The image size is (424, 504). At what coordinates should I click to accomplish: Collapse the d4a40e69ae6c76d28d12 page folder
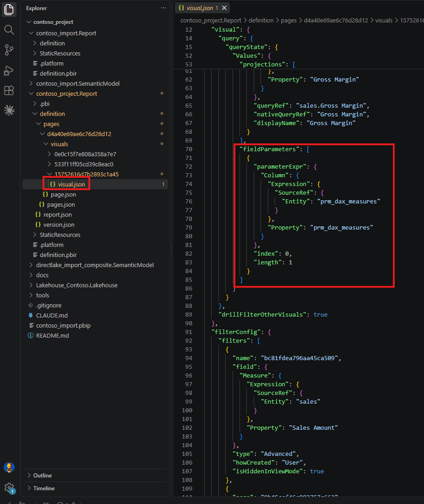[x=79, y=134]
